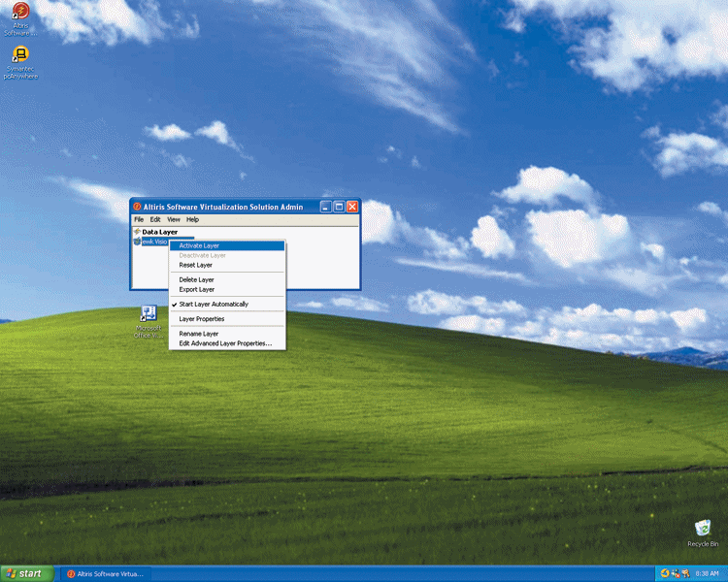Click the third system tray icon
Image resolution: width=728 pixels, height=582 pixels.
click(x=685, y=573)
